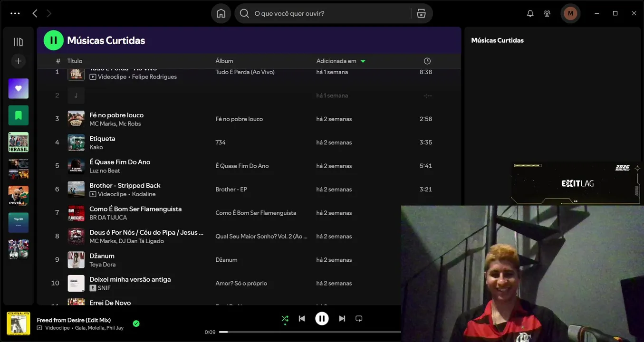Open artist BR DA TIJUCA
644x342 pixels.
(108, 218)
